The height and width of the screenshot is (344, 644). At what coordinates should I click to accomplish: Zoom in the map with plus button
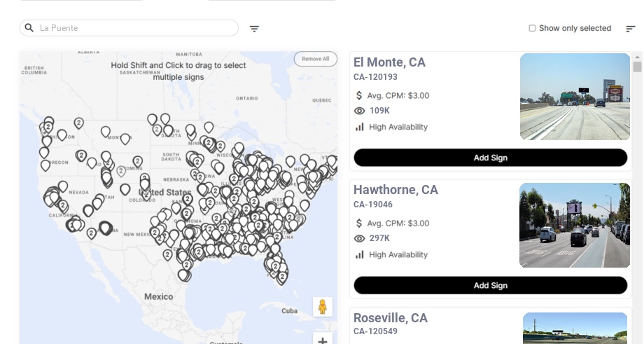tap(323, 340)
